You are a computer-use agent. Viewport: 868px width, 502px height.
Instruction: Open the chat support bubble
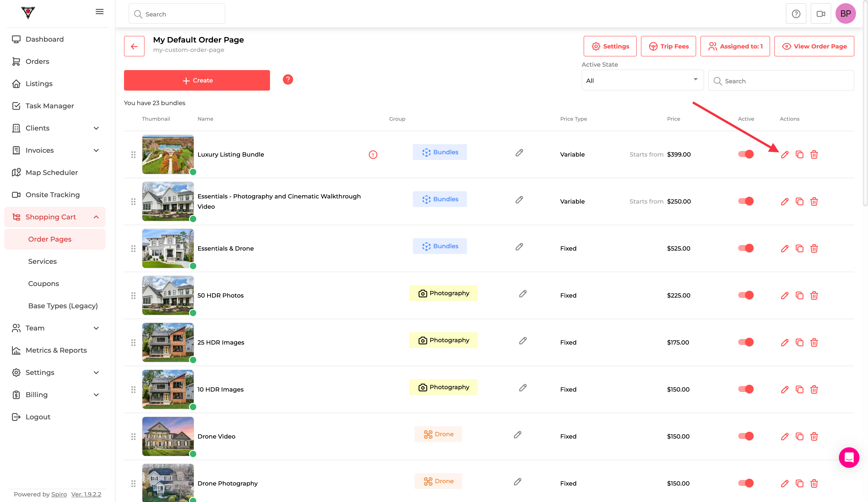click(x=849, y=457)
